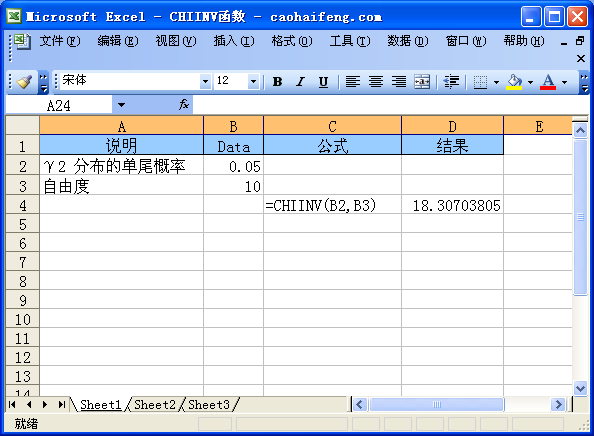Click the Decrease Indent icon

pos(451,81)
